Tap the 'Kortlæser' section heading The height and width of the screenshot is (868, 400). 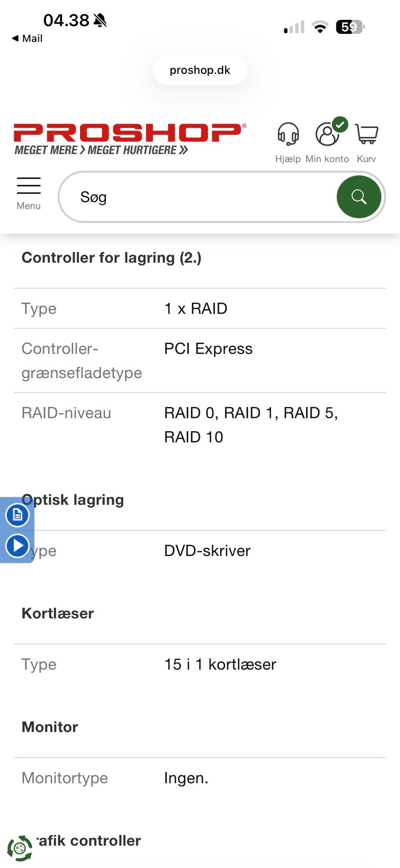[x=58, y=614]
